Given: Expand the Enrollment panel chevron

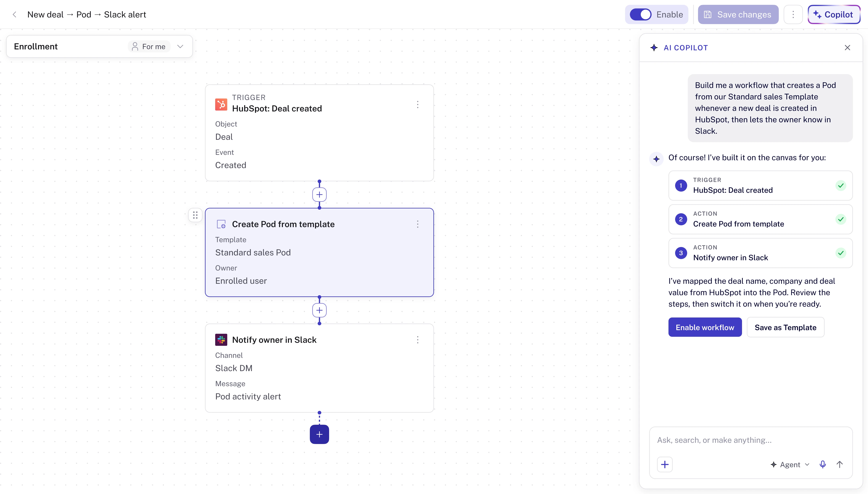Looking at the screenshot, I should [x=180, y=46].
